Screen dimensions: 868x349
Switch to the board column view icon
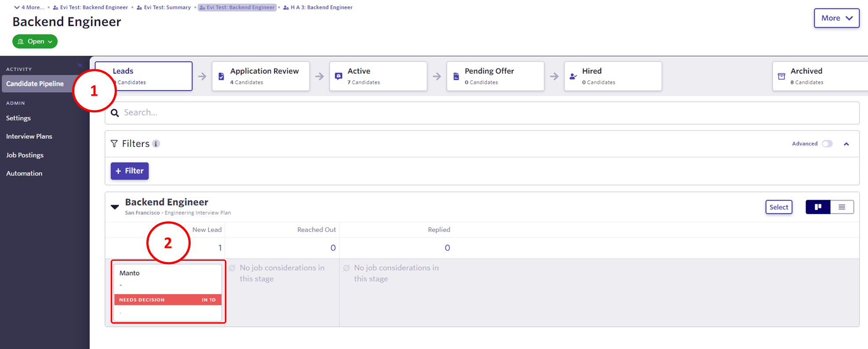pos(817,207)
